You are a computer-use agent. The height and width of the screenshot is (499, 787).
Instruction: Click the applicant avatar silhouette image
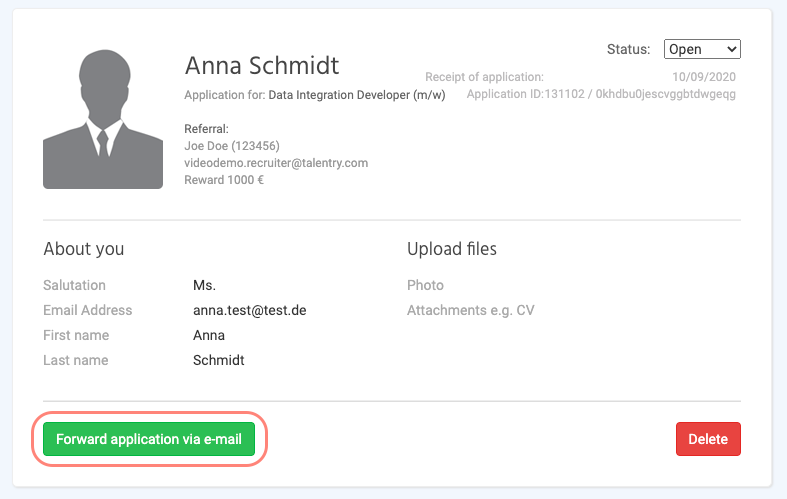coord(103,120)
